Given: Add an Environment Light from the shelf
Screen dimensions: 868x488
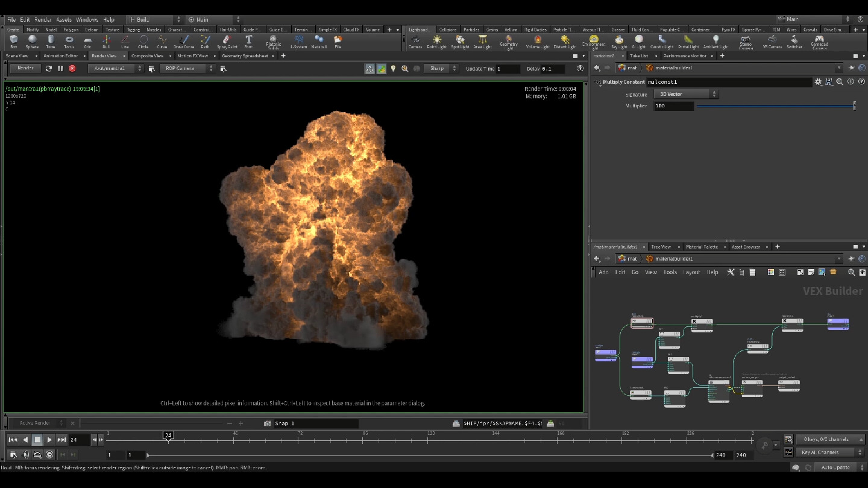Looking at the screenshot, I should pyautogui.click(x=593, y=41).
